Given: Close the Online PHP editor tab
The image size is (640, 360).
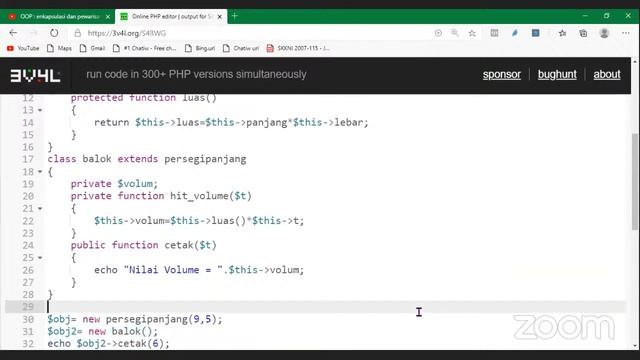Looking at the screenshot, I should pos(220,17).
